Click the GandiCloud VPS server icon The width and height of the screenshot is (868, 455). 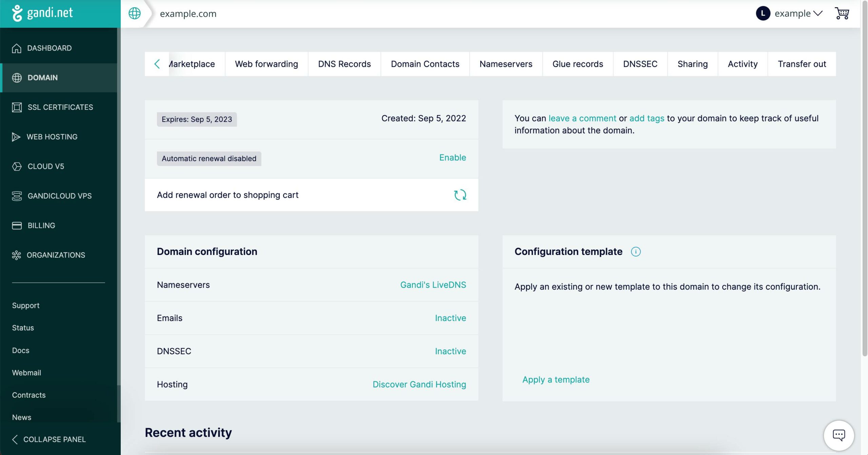pyautogui.click(x=17, y=196)
